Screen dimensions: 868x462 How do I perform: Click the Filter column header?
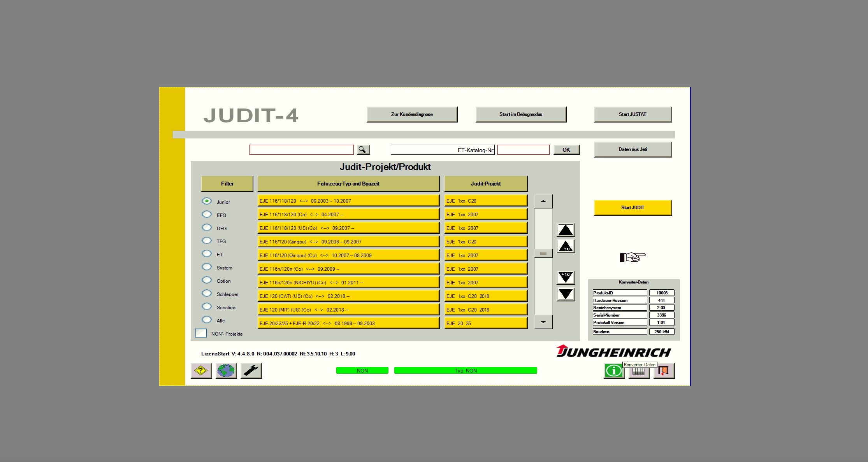click(x=227, y=183)
